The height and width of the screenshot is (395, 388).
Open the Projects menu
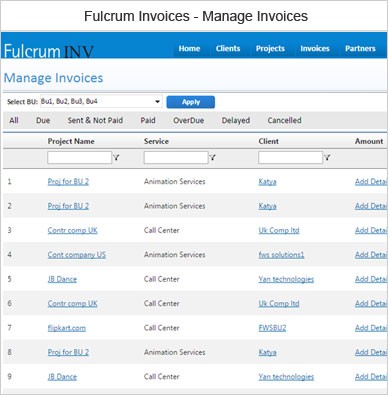pyautogui.click(x=270, y=49)
